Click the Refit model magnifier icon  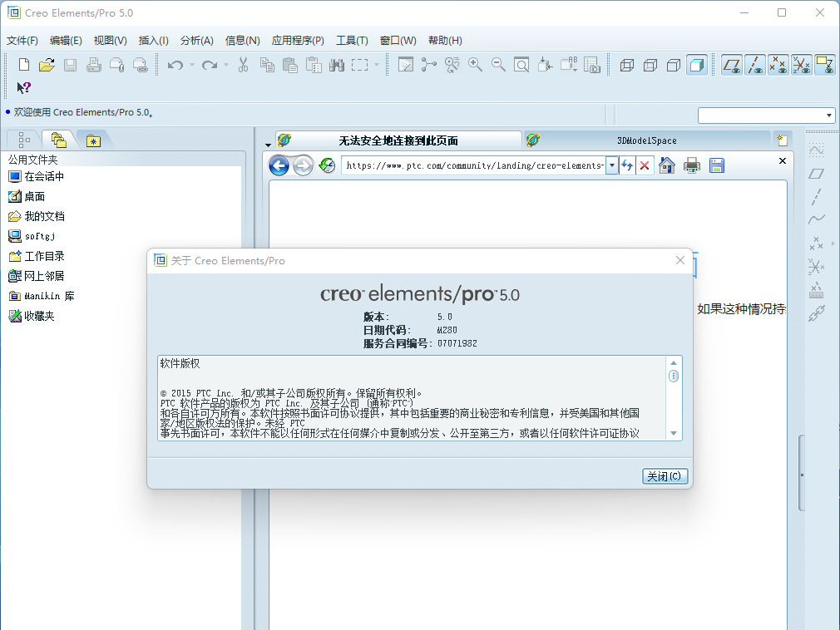pos(521,64)
